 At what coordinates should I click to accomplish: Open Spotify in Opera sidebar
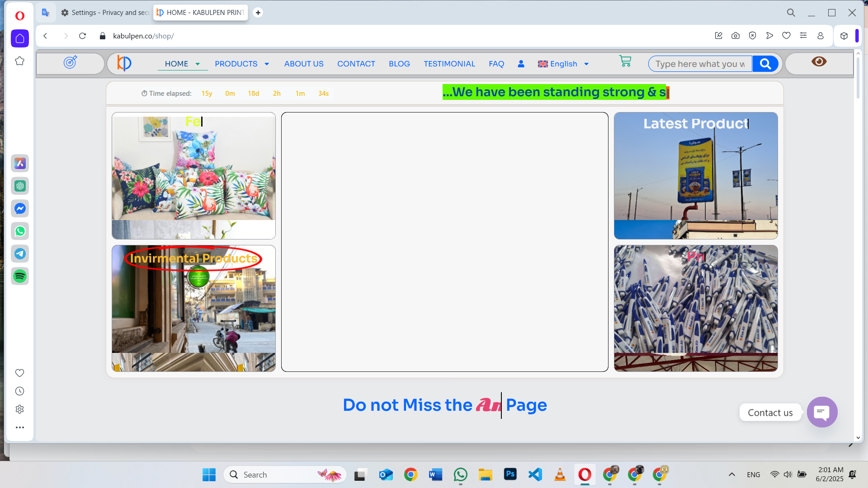tap(20, 276)
